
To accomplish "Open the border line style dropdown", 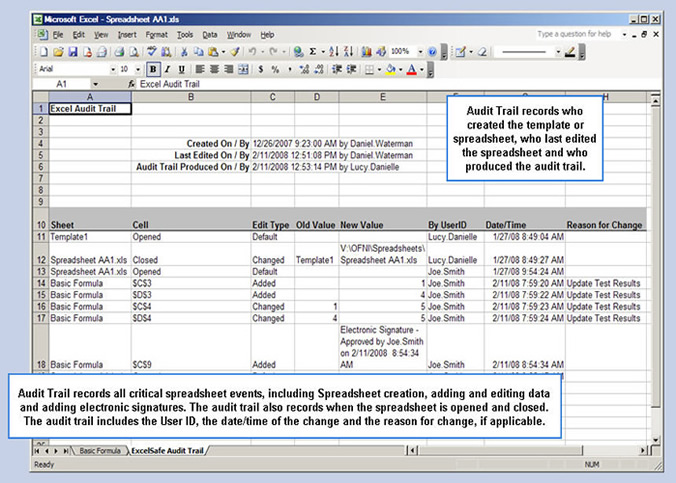I will [558, 52].
